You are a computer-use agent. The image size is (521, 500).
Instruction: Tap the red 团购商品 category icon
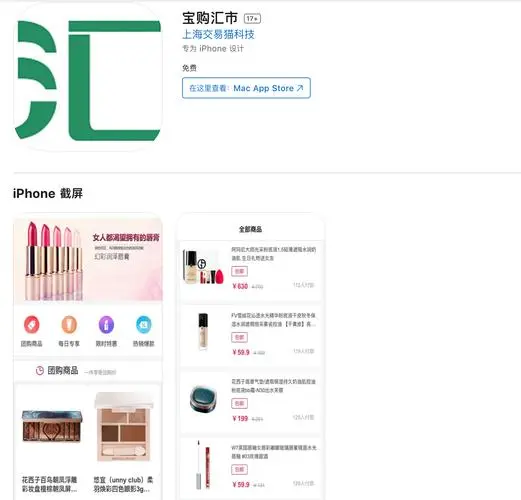coord(32,325)
